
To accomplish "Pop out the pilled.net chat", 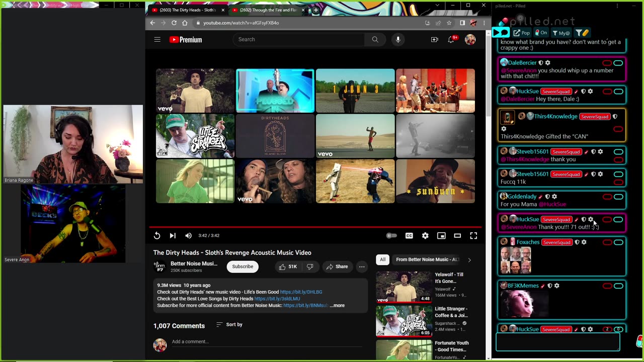I will click(521, 33).
